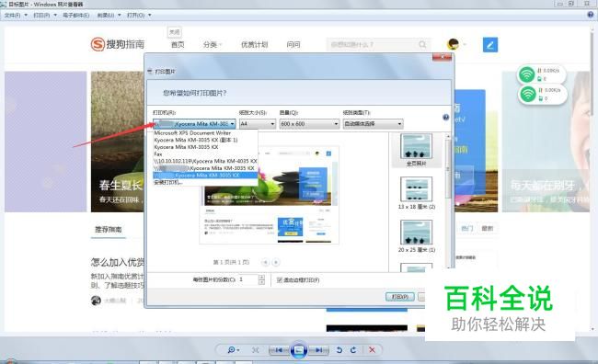Click the help icon in the print dialog
Screen dimensions: 598x364
tap(445, 117)
